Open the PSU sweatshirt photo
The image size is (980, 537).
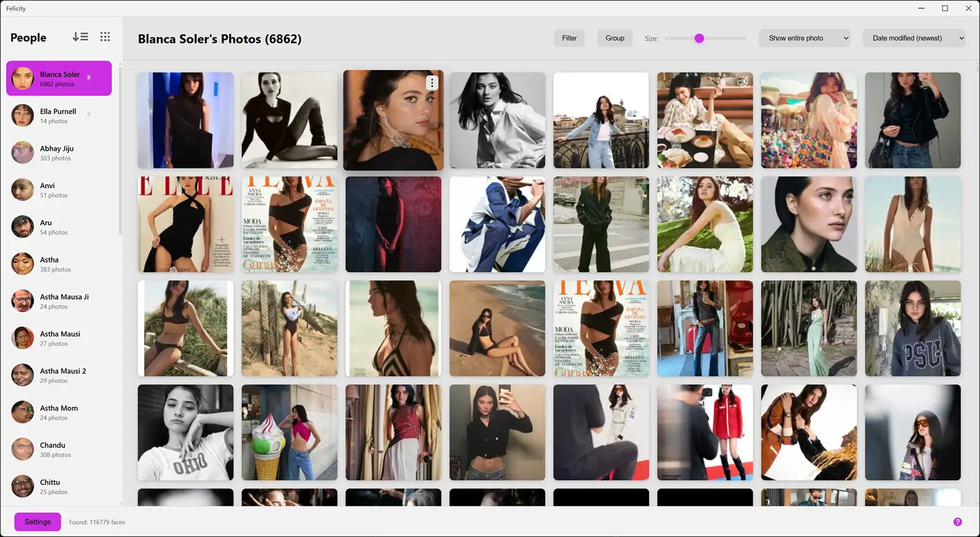[913, 329]
